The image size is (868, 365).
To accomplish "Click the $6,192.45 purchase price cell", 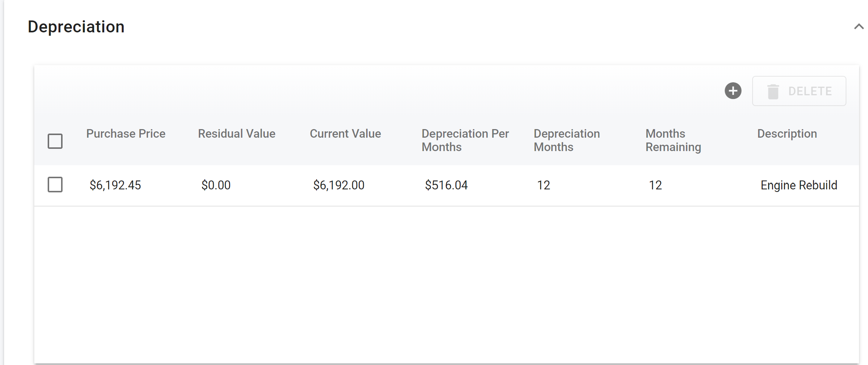I will [x=115, y=185].
